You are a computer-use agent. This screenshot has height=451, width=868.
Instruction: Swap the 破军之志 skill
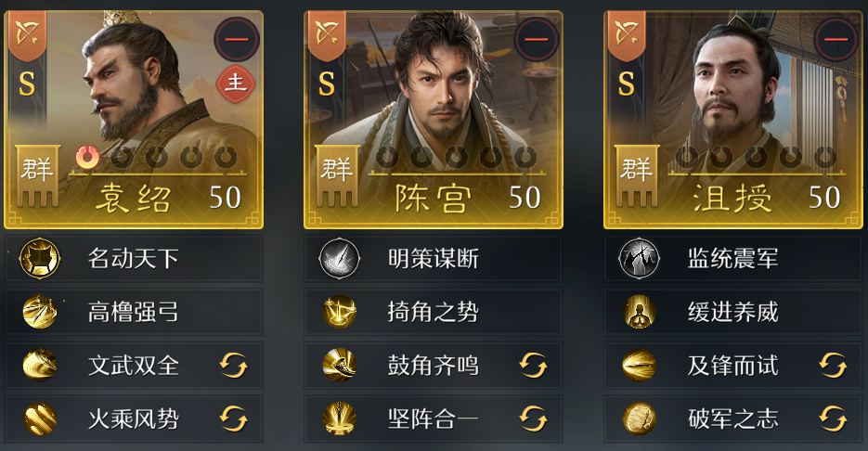click(833, 419)
